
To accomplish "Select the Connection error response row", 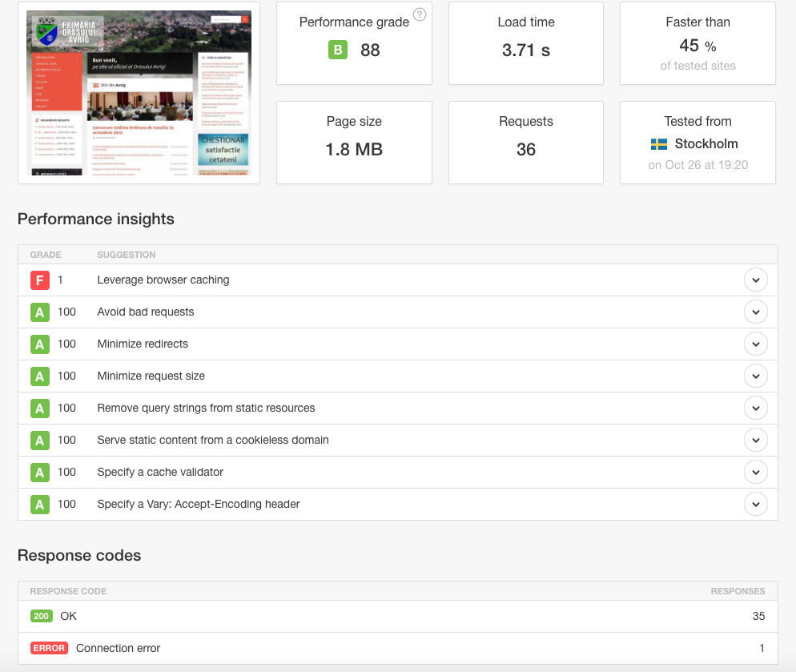I will pyautogui.click(x=397, y=648).
